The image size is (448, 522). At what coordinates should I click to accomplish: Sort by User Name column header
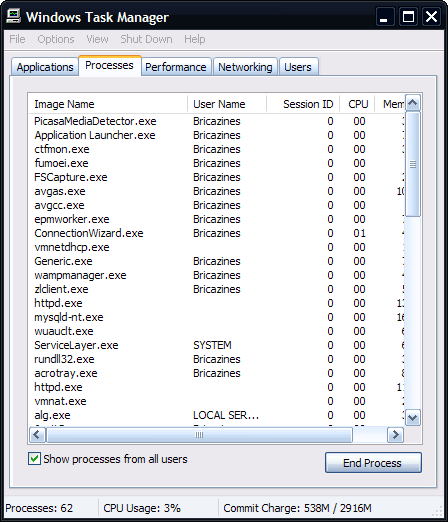pos(227,104)
